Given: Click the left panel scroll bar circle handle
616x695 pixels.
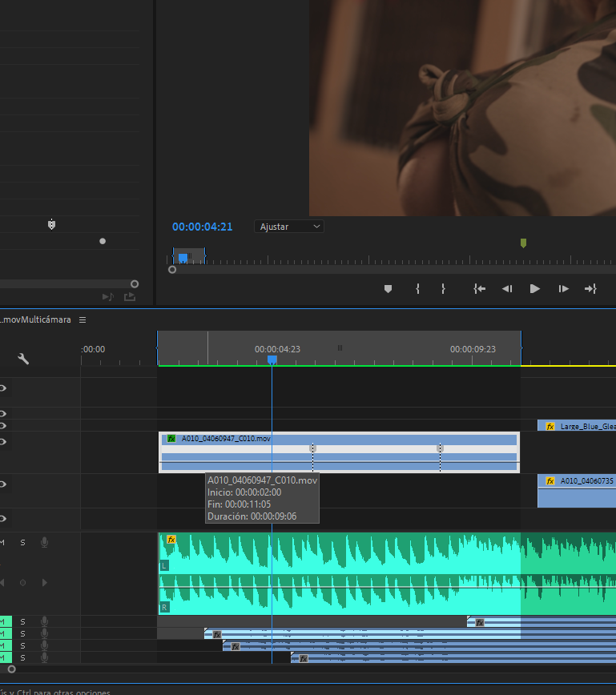Looking at the screenshot, I should tap(135, 283).
